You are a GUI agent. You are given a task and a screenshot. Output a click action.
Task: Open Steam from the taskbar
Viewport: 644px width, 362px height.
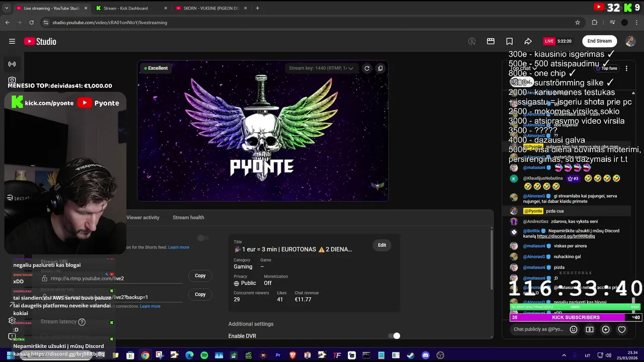click(x=411, y=355)
